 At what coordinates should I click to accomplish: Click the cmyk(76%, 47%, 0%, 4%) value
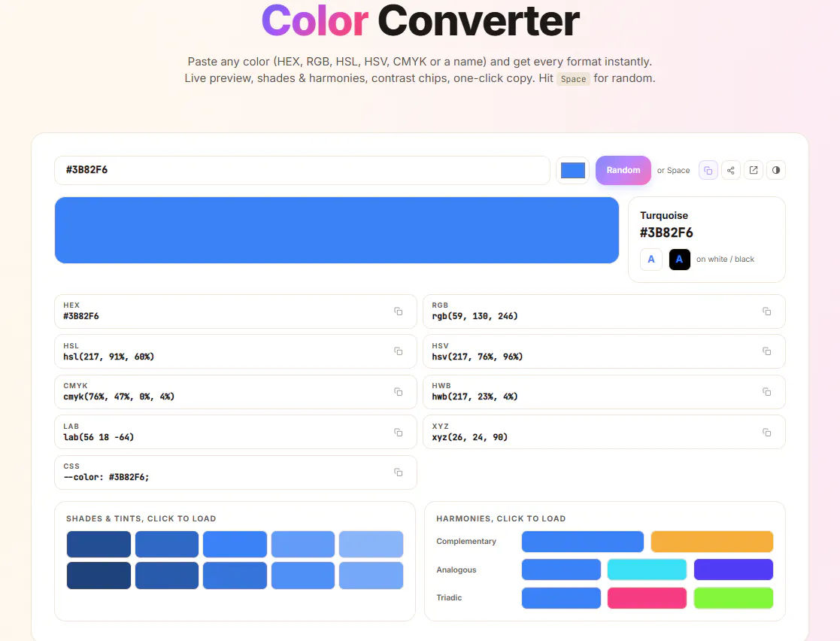(119, 396)
